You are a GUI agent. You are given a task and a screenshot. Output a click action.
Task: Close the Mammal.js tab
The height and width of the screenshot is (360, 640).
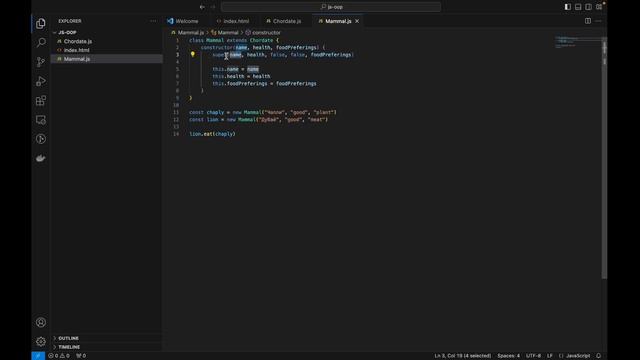(x=357, y=21)
